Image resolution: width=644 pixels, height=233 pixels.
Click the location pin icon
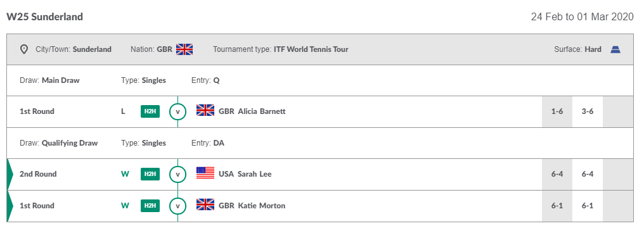tap(24, 49)
